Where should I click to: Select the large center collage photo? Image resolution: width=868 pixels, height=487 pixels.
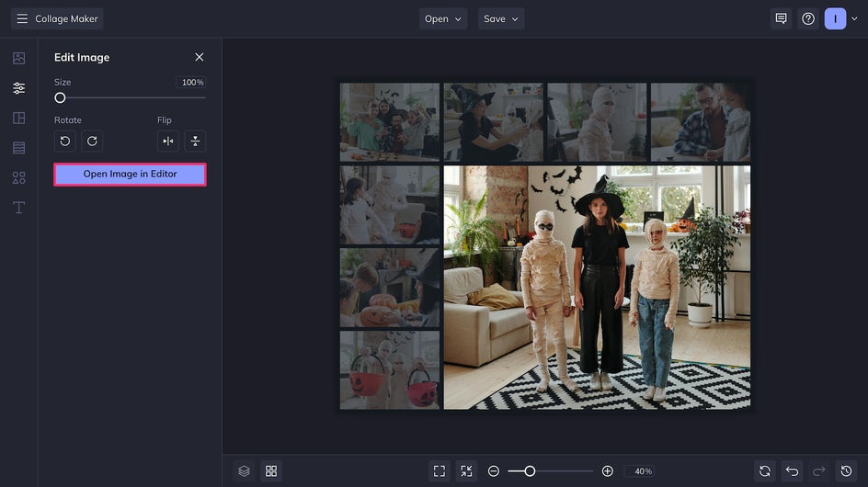597,287
